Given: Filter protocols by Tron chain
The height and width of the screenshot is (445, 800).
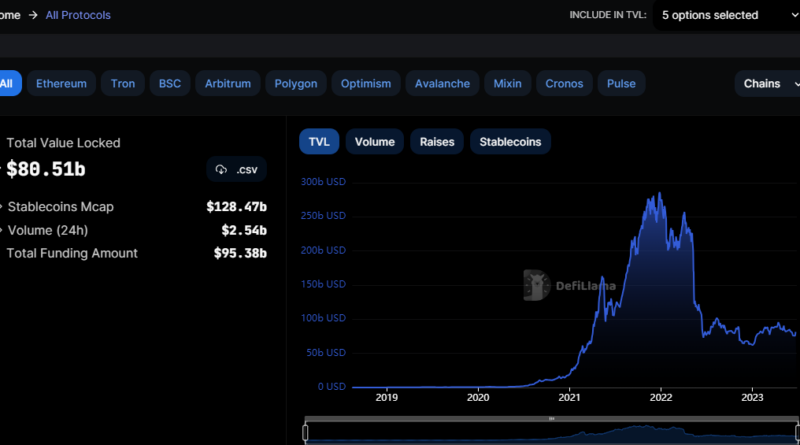Looking at the screenshot, I should coord(124,84).
